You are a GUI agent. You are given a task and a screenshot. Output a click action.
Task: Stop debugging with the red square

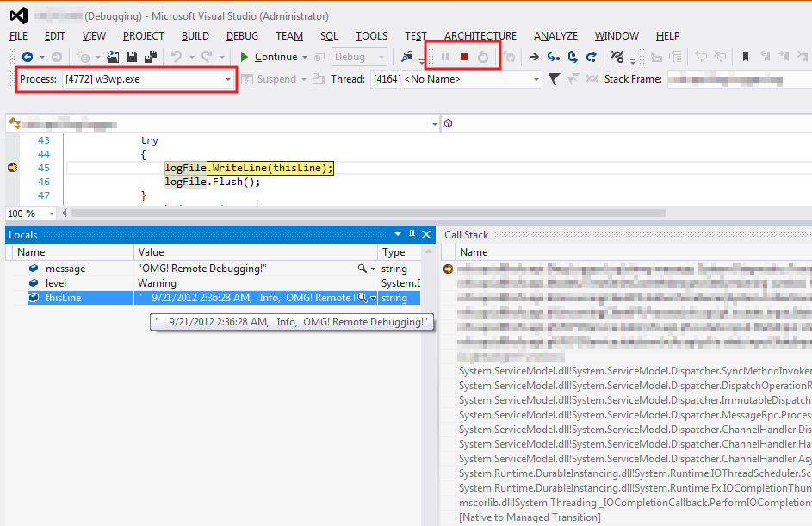[464, 57]
